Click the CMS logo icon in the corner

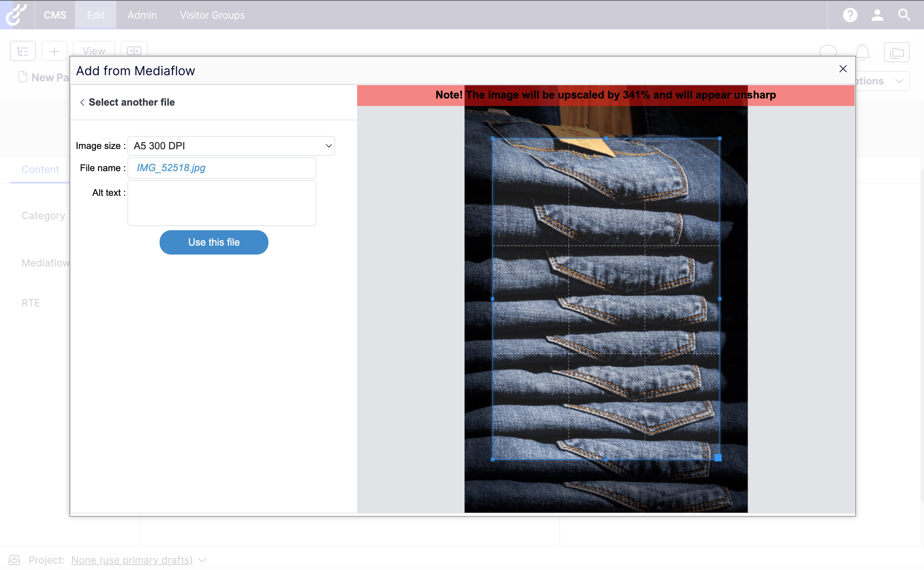(16, 15)
